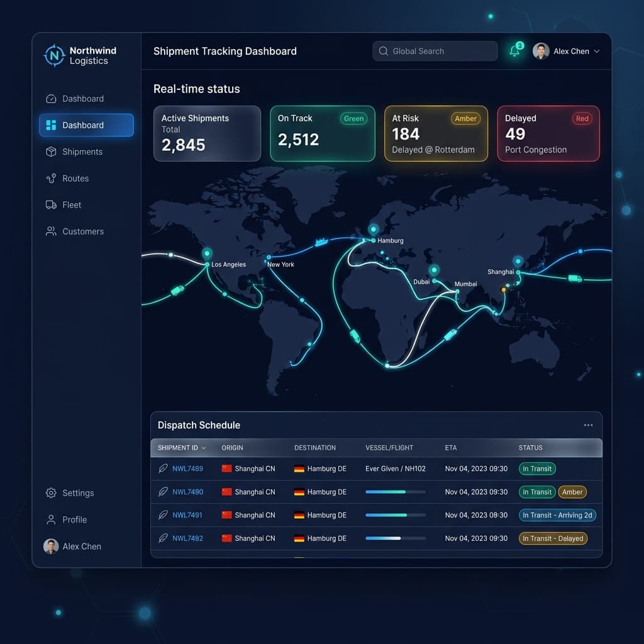Click the feather icon beside NWL7490
The width and height of the screenshot is (644, 644).
click(x=163, y=492)
